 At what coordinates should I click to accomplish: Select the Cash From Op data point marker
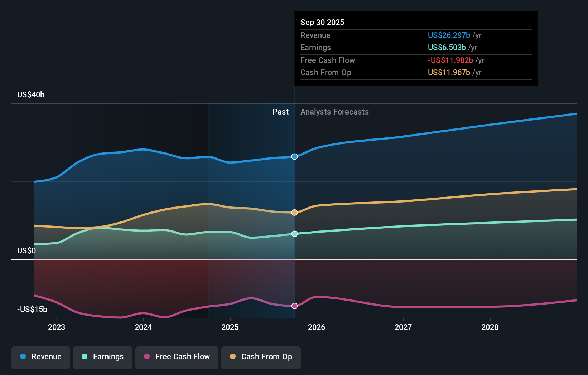(x=294, y=213)
